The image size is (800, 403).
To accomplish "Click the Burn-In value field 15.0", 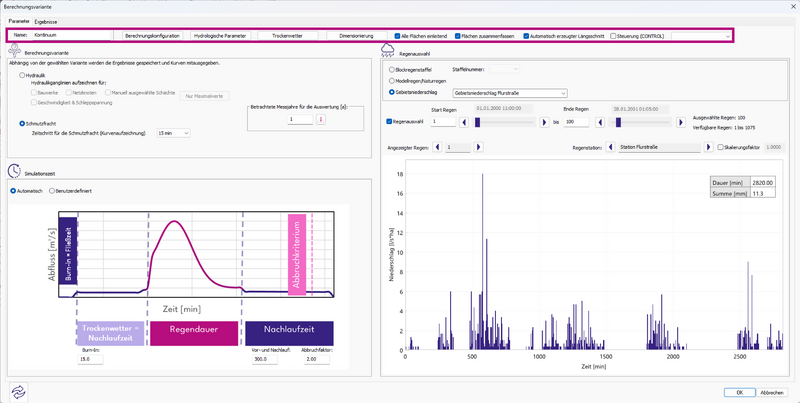I will [90, 360].
